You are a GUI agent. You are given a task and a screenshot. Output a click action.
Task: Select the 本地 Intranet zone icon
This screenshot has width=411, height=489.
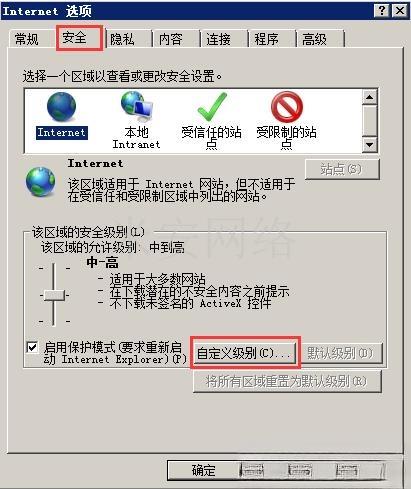(x=137, y=107)
